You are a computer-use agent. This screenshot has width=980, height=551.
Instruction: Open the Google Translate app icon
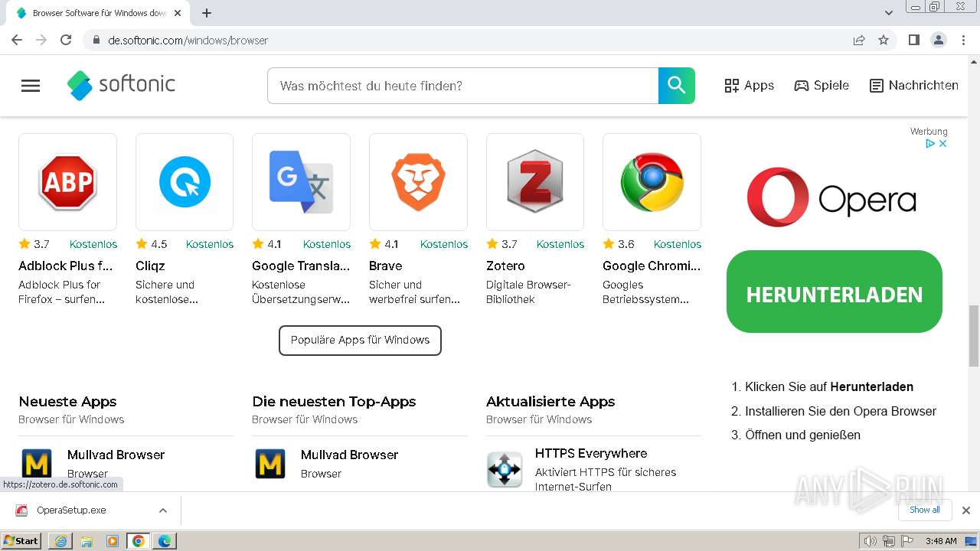(x=301, y=182)
